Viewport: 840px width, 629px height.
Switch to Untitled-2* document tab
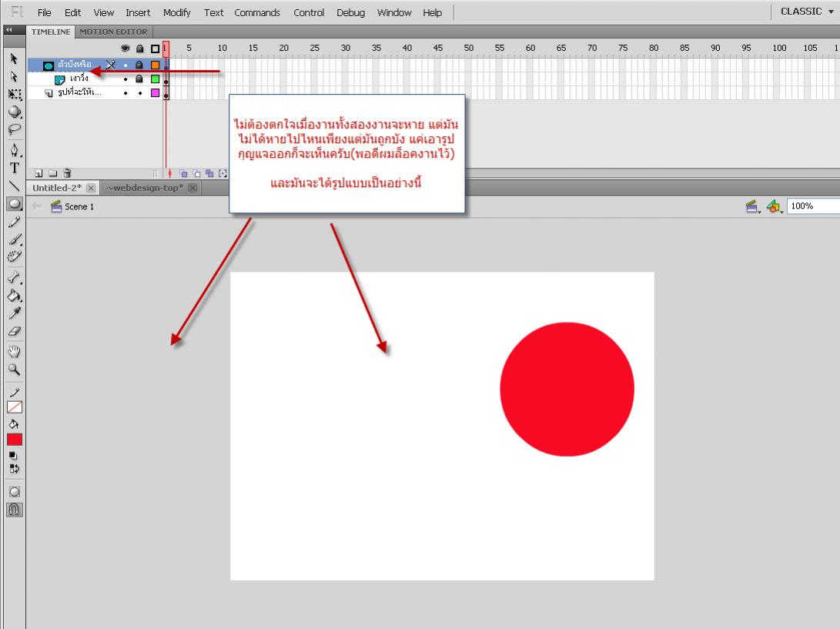(57, 188)
